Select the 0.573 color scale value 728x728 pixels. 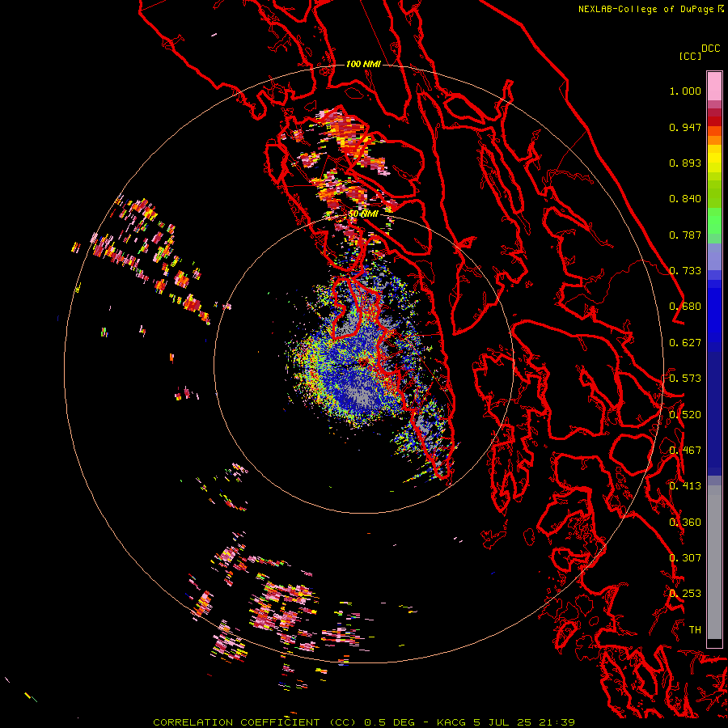pos(685,379)
